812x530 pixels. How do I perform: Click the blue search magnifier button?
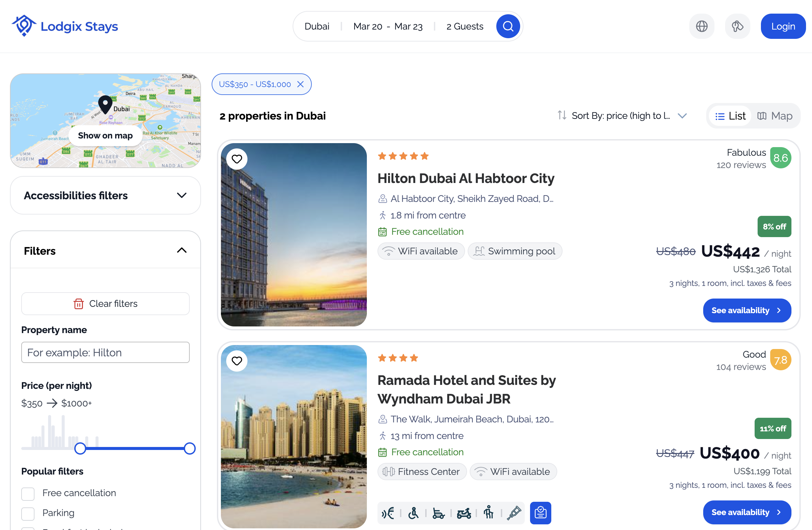[508, 26]
